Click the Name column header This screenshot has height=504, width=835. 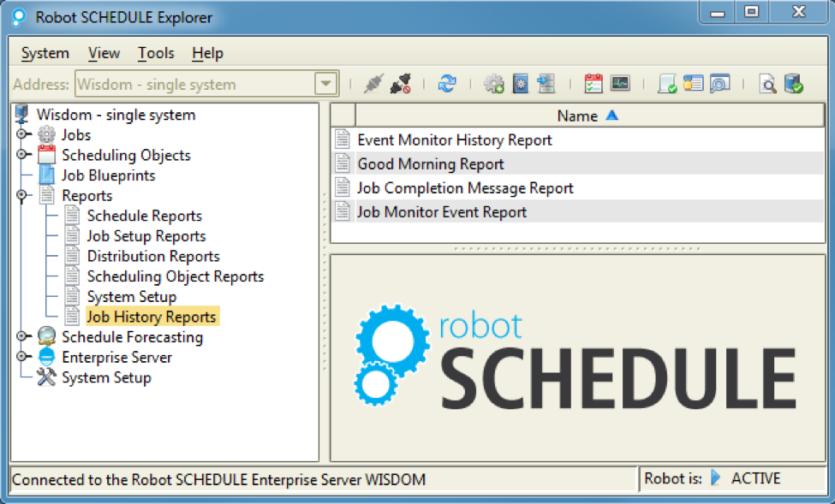pyautogui.click(x=589, y=115)
